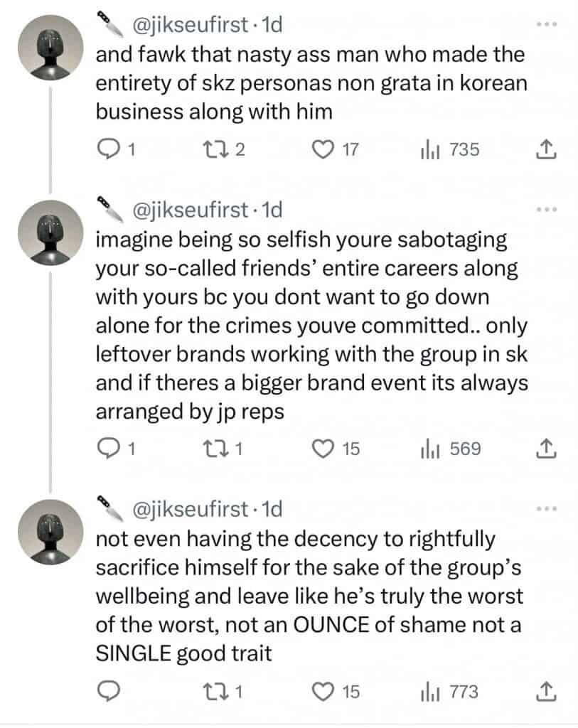View analytics for tweet with 735 views

429,150
